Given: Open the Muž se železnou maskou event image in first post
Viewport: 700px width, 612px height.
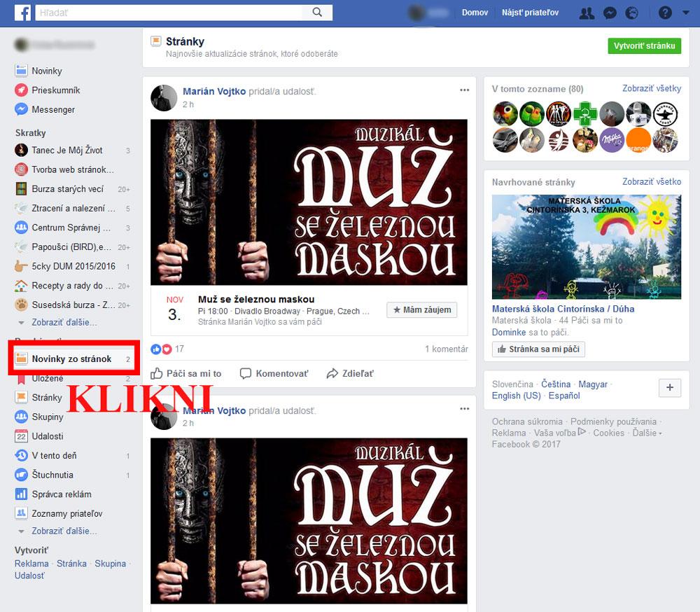Looking at the screenshot, I should [309, 202].
